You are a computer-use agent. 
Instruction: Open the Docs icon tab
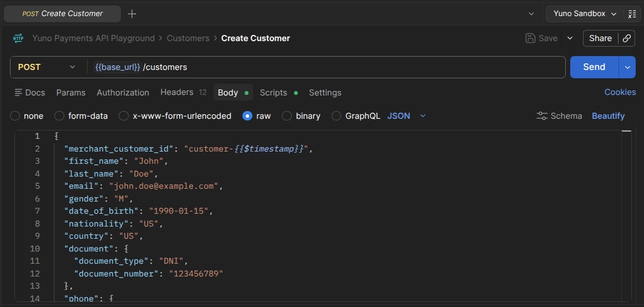[x=18, y=93]
